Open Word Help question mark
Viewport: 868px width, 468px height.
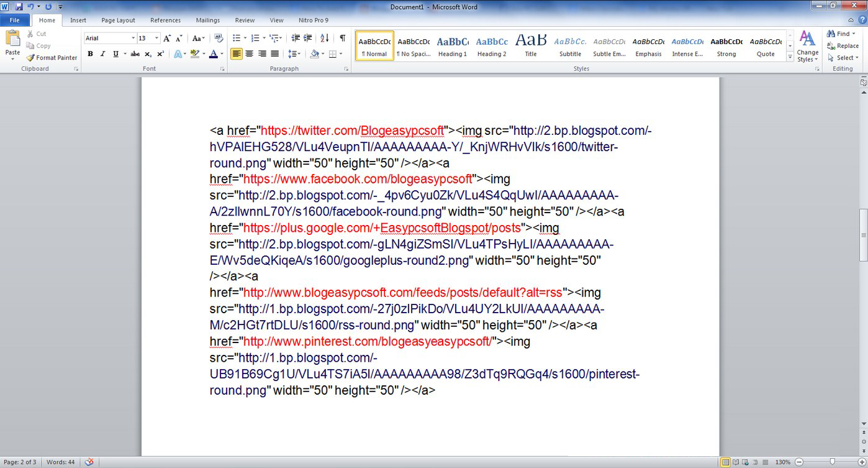click(x=862, y=20)
